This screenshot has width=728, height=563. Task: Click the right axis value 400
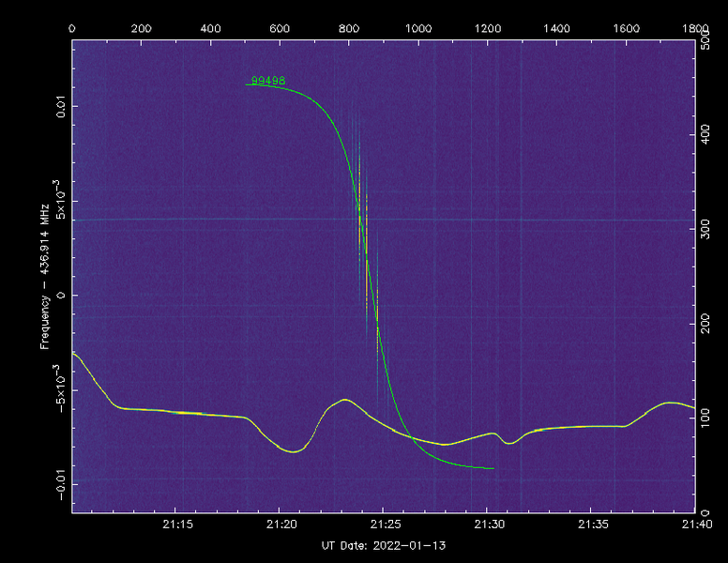click(x=705, y=134)
